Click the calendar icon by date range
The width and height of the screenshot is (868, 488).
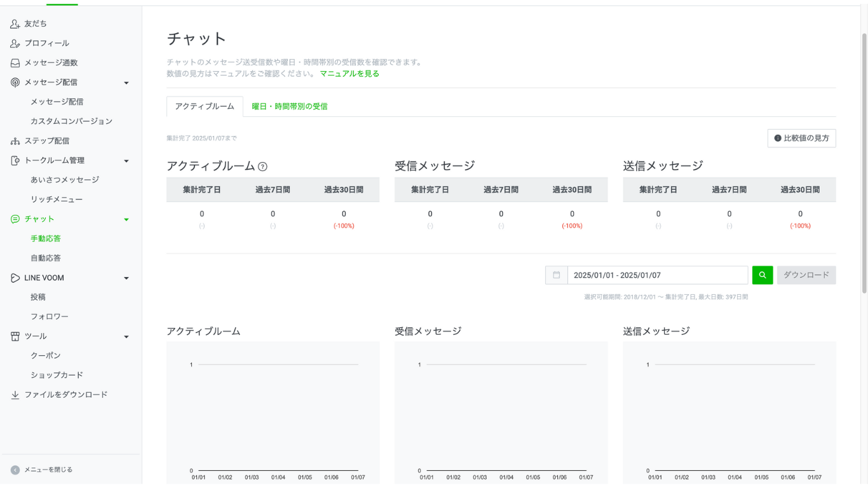(557, 275)
